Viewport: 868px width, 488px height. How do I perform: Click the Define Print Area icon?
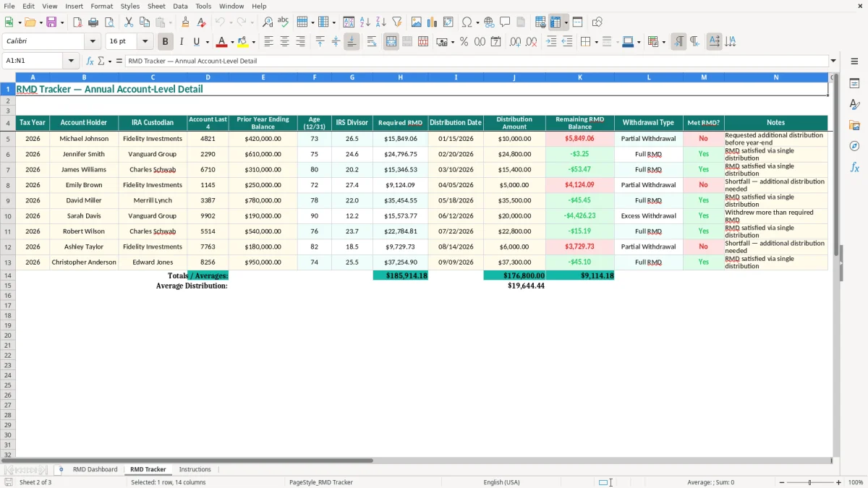pyautogui.click(x=540, y=22)
